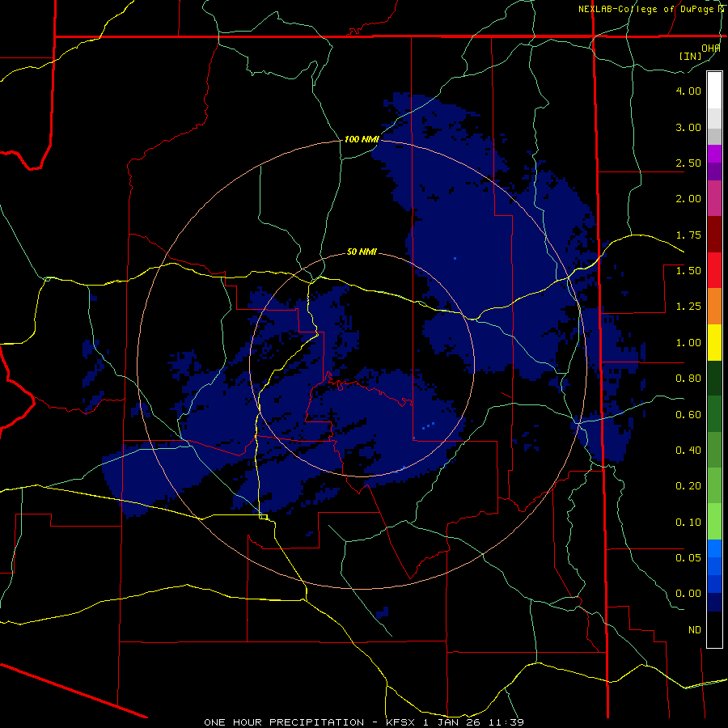The height and width of the screenshot is (728, 728).
Task: Click the 50 NMI range ring label
Action: tap(362, 252)
